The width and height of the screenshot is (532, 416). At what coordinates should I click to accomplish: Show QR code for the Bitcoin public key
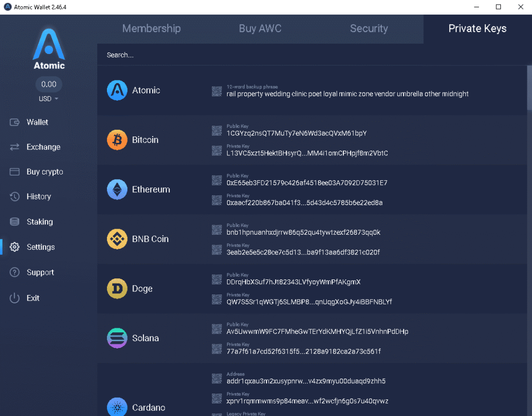coord(217,130)
